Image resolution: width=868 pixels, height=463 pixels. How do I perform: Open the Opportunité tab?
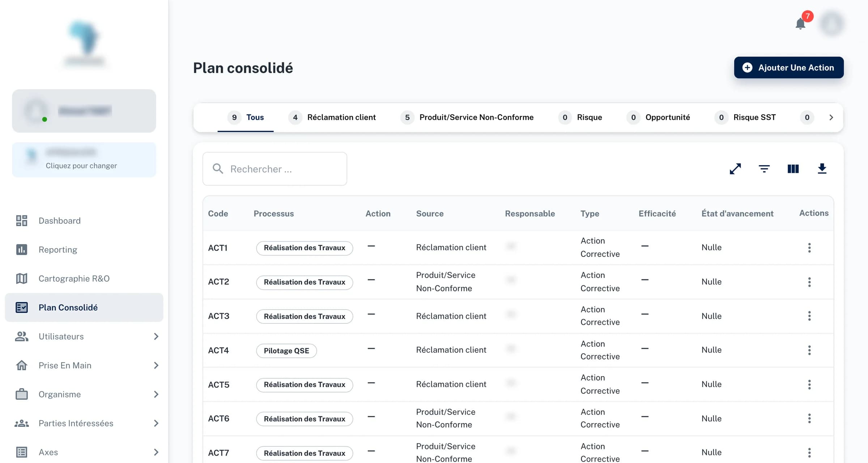click(658, 118)
